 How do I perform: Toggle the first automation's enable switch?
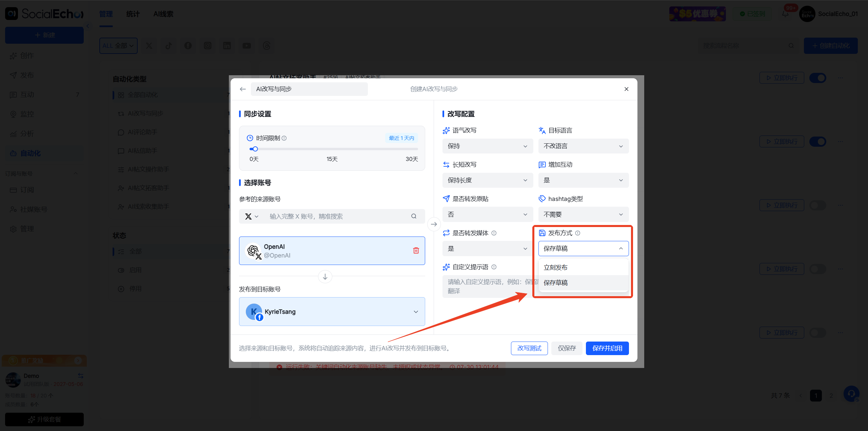pyautogui.click(x=817, y=78)
